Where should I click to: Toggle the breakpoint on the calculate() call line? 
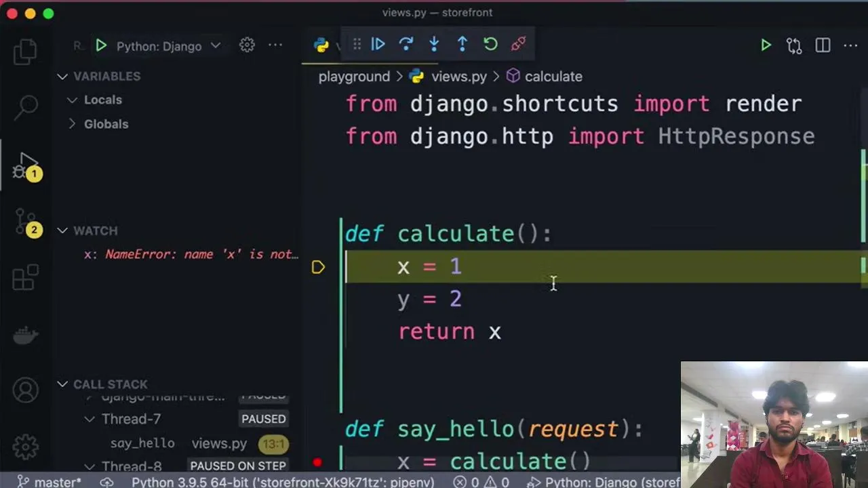point(317,462)
